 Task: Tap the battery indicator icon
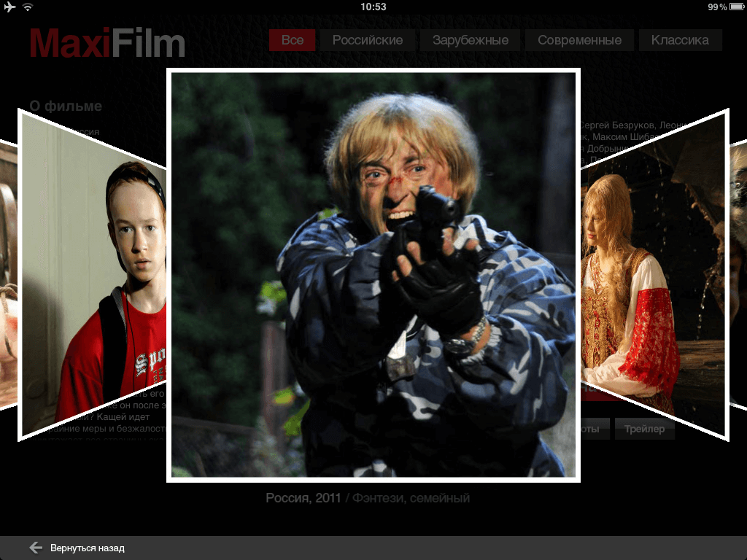[737, 7]
